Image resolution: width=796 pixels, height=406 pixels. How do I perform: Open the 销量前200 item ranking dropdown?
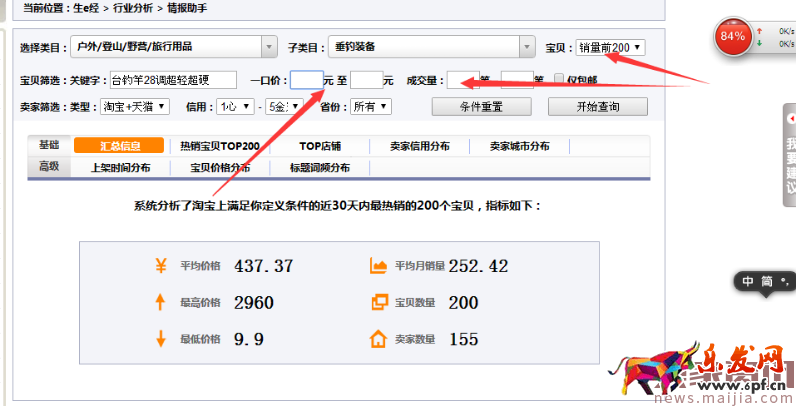coord(610,47)
